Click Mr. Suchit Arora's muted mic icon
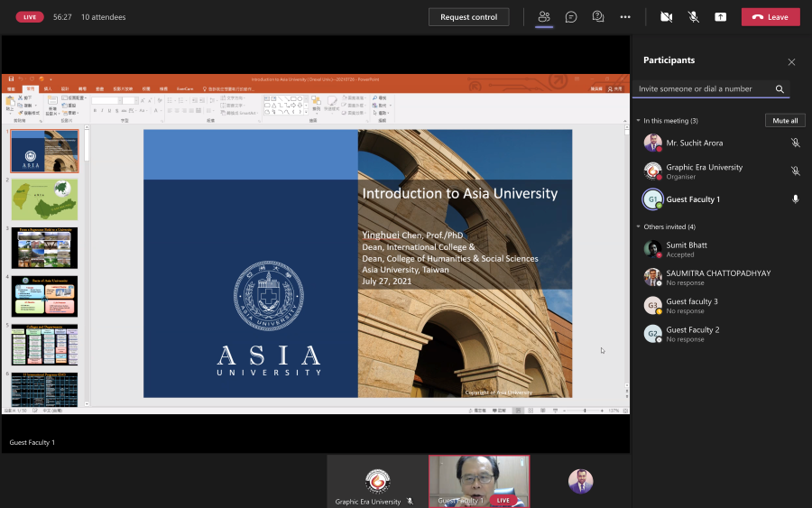The width and height of the screenshot is (812, 508). [x=795, y=143]
